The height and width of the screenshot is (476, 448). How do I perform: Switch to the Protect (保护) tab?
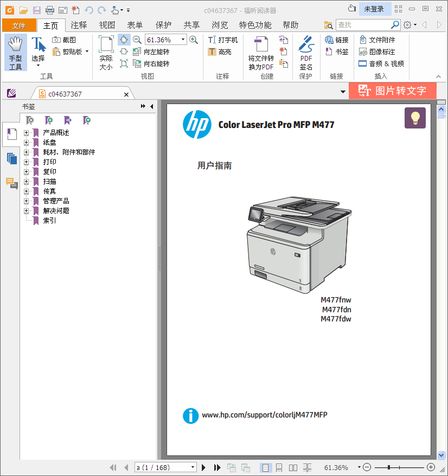click(163, 25)
